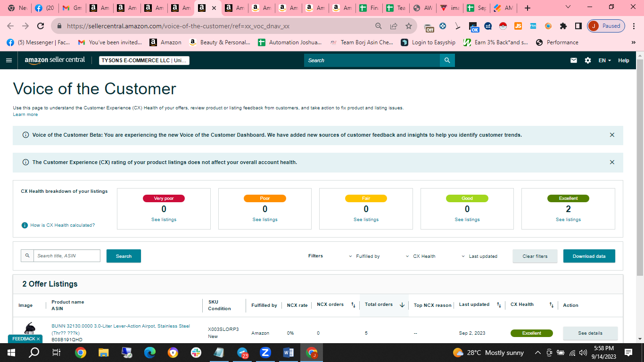This screenshot has height=362, width=644.
Task: Click See listings under Excellent
Action: coord(569,220)
